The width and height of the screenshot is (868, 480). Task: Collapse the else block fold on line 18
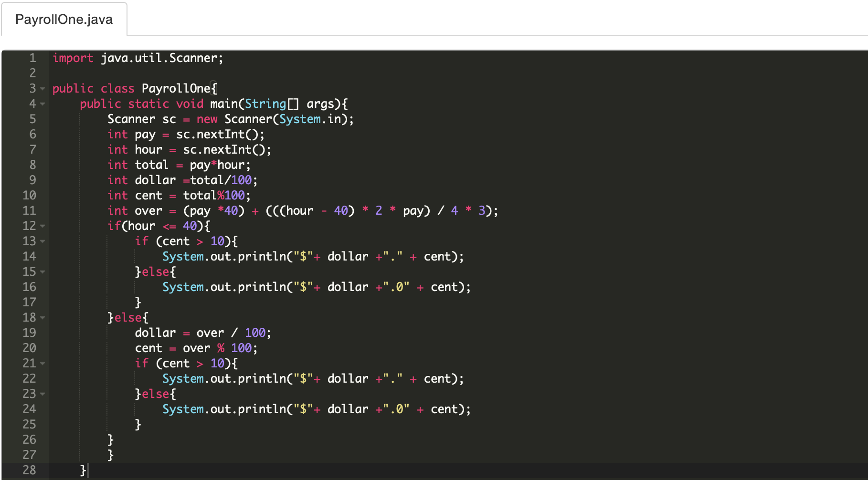pos(42,317)
